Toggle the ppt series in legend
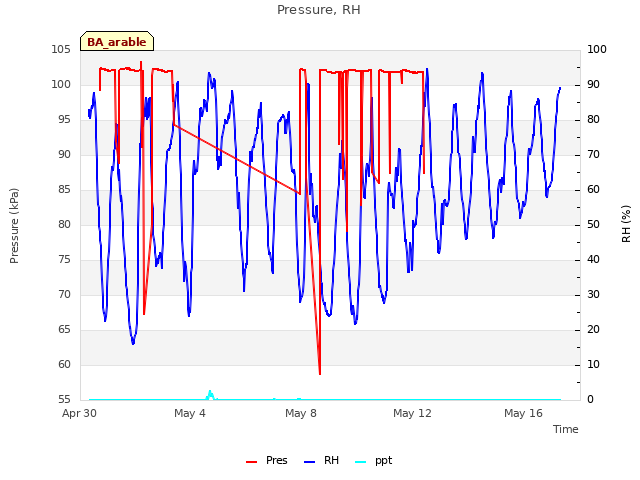 coord(374,460)
